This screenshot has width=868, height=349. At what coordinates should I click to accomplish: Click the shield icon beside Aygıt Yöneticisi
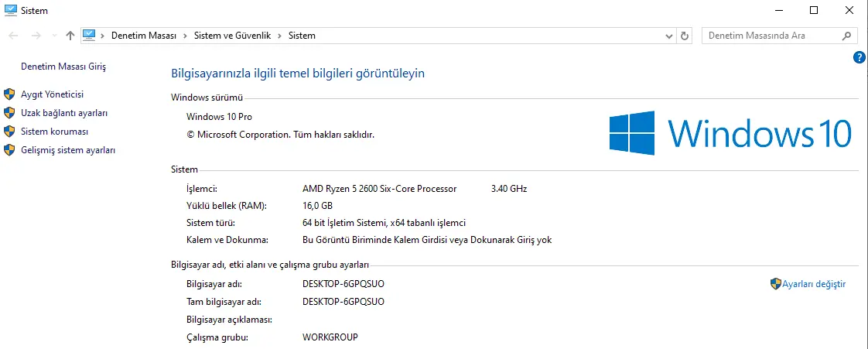(x=9, y=94)
